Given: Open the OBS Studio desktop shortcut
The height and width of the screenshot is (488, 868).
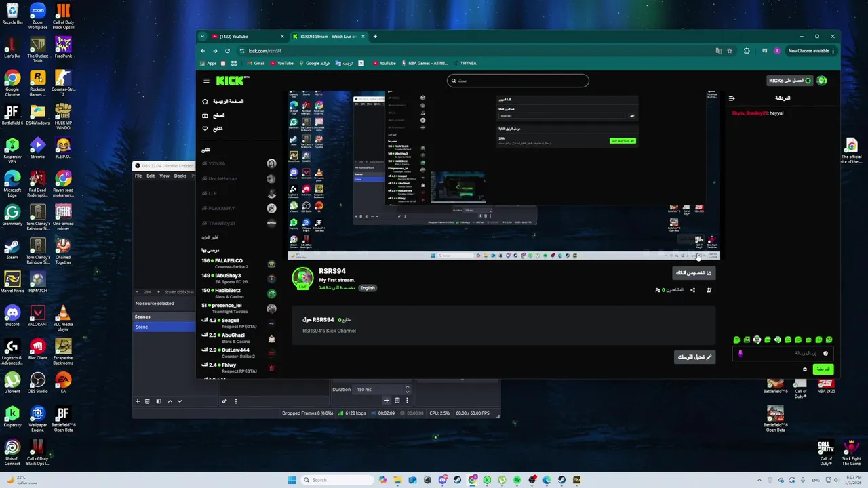Looking at the screenshot, I should coord(37,383).
